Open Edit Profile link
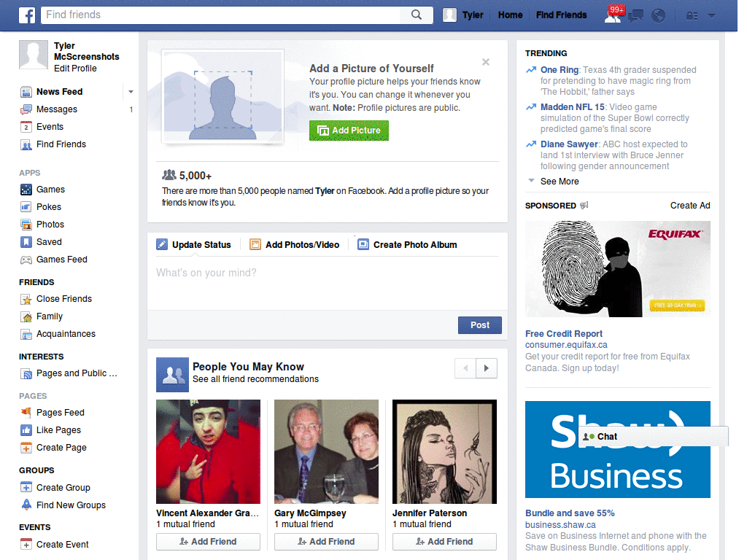 click(75, 69)
